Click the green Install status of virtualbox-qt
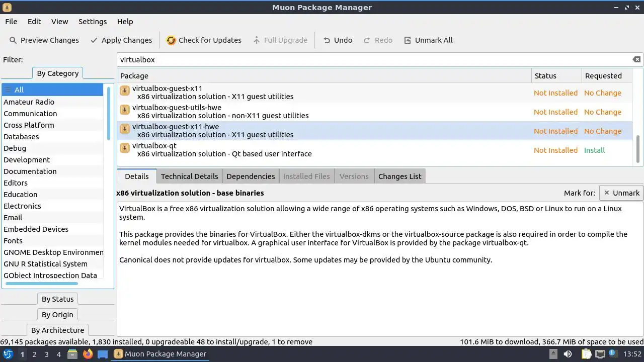Image resolution: width=644 pixels, height=362 pixels. [x=594, y=150]
